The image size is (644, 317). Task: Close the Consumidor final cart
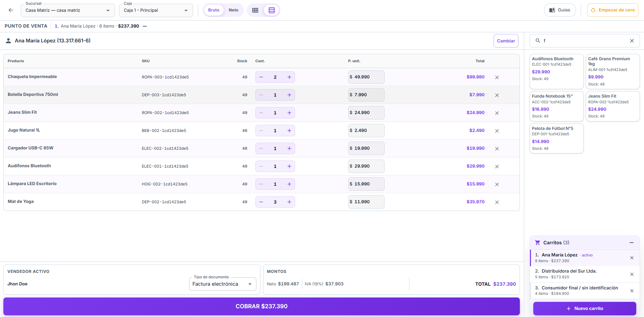point(632,291)
